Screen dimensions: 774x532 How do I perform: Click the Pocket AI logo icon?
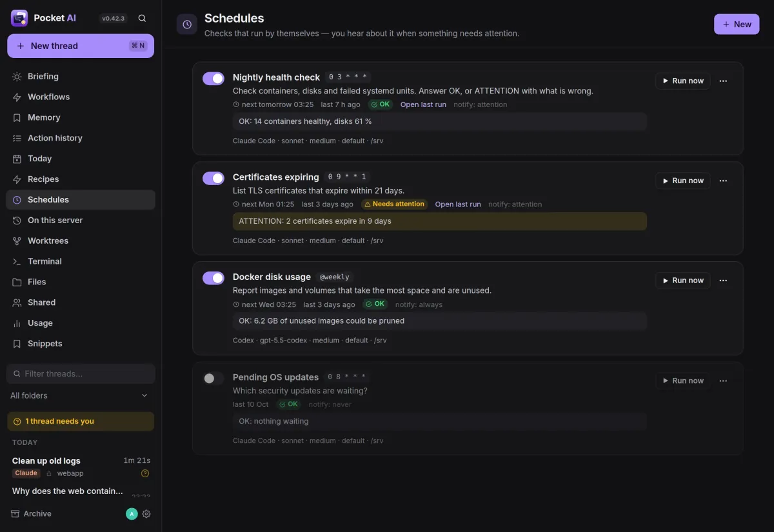(x=19, y=18)
